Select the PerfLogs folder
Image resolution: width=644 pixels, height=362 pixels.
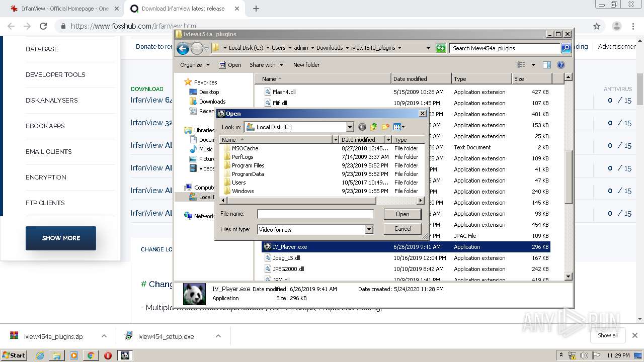(243, 157)
